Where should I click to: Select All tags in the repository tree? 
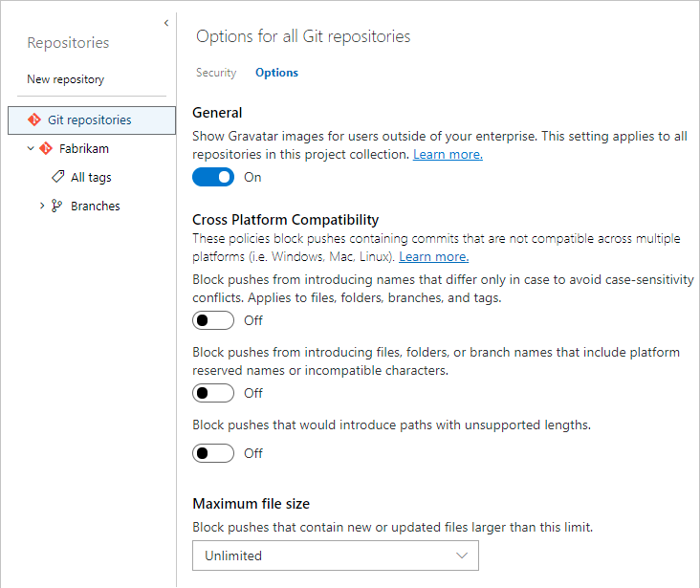[x=91, y=178]
